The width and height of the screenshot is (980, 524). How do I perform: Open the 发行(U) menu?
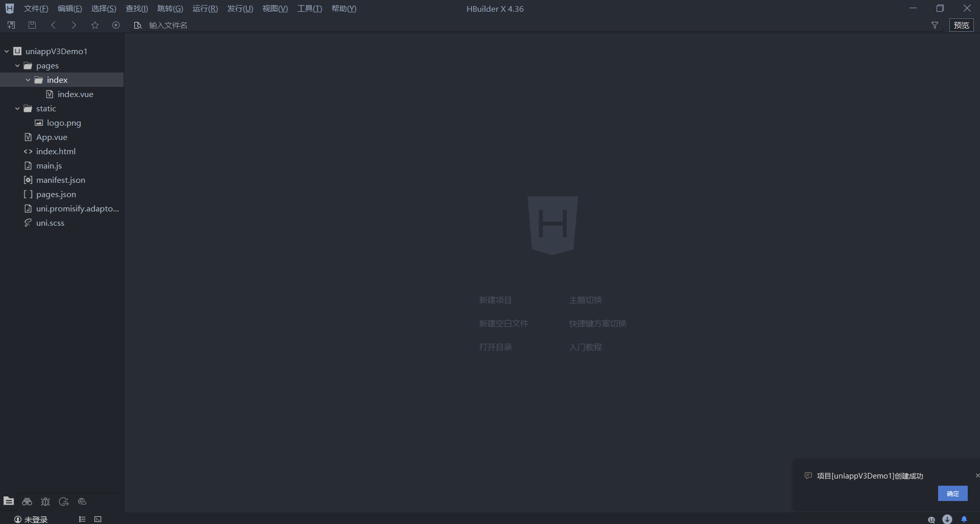point(240,9)
